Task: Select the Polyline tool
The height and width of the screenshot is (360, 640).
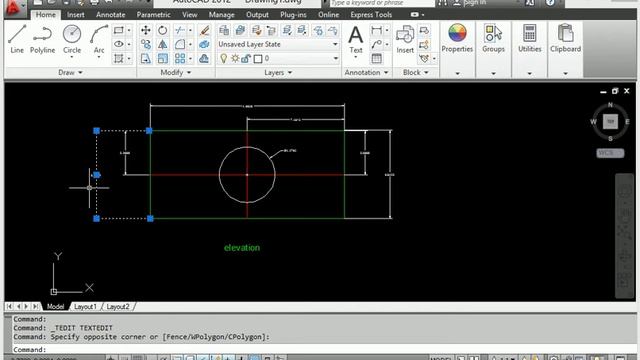Action: click(x=42, y=39)
